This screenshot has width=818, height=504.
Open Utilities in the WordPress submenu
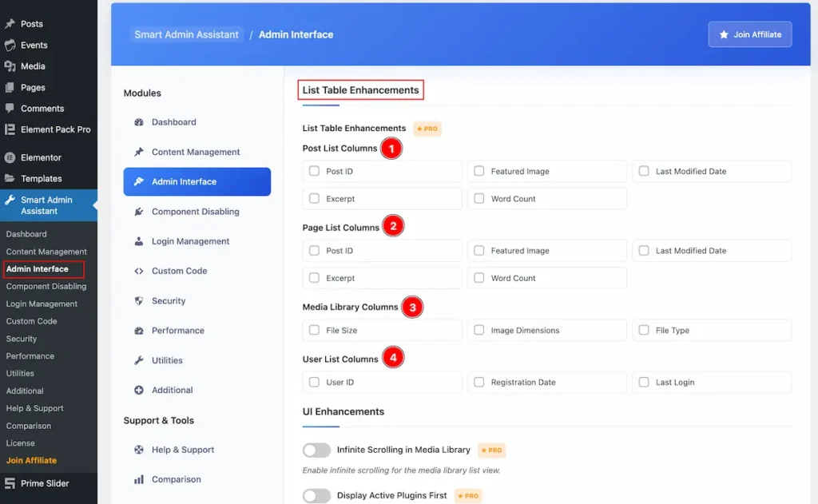pyautogui.click(x=20, y=374)
